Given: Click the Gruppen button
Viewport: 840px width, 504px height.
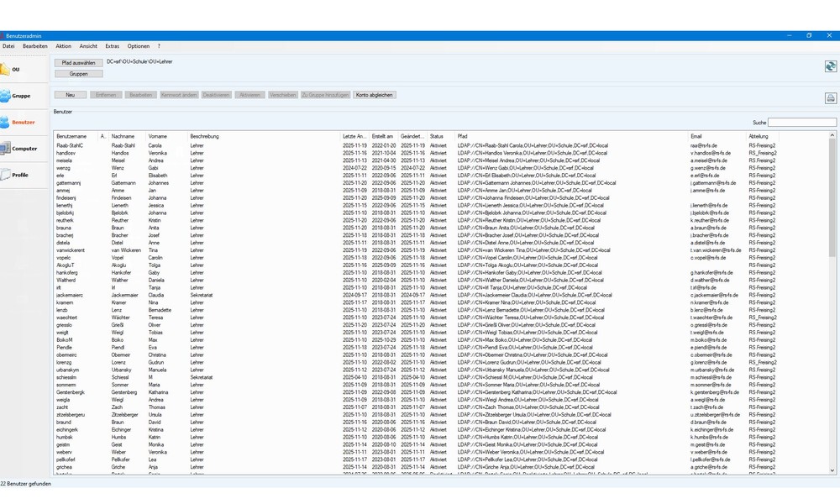Looking at the screenshot, I should (78, 74).
